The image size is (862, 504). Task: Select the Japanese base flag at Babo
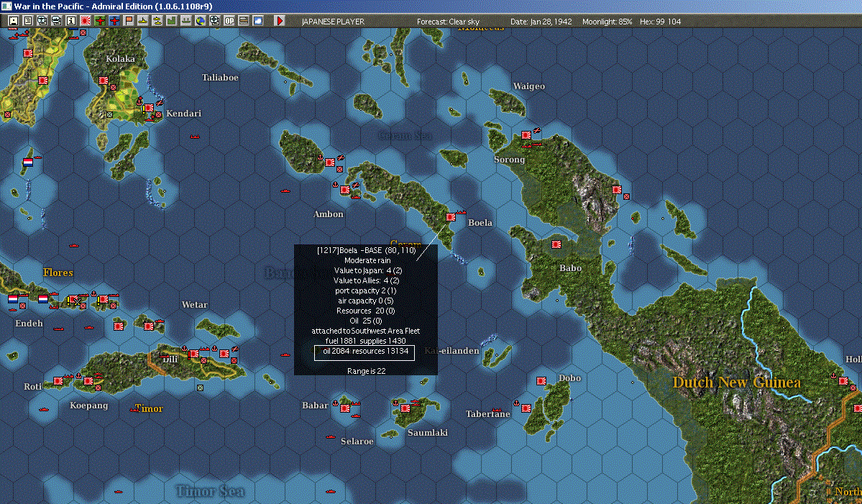(x=556, y=244)
